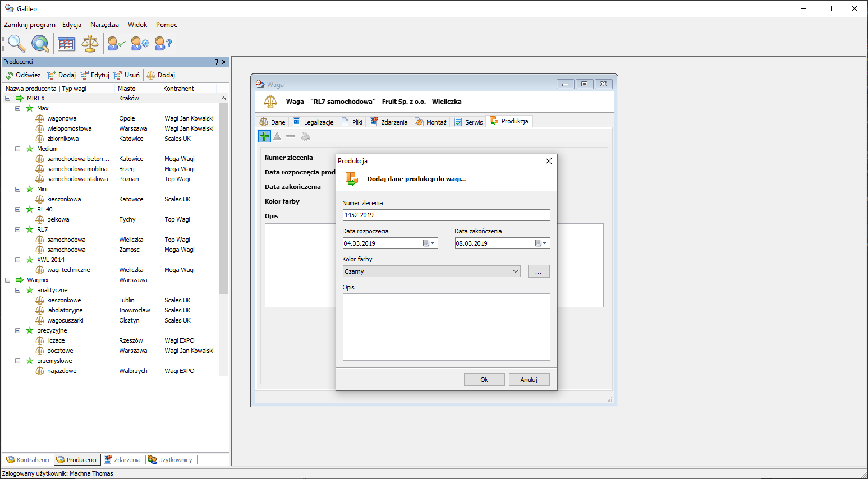
Task: Switch to the Kontrahenci bottom tab
Action: (28, 460)
